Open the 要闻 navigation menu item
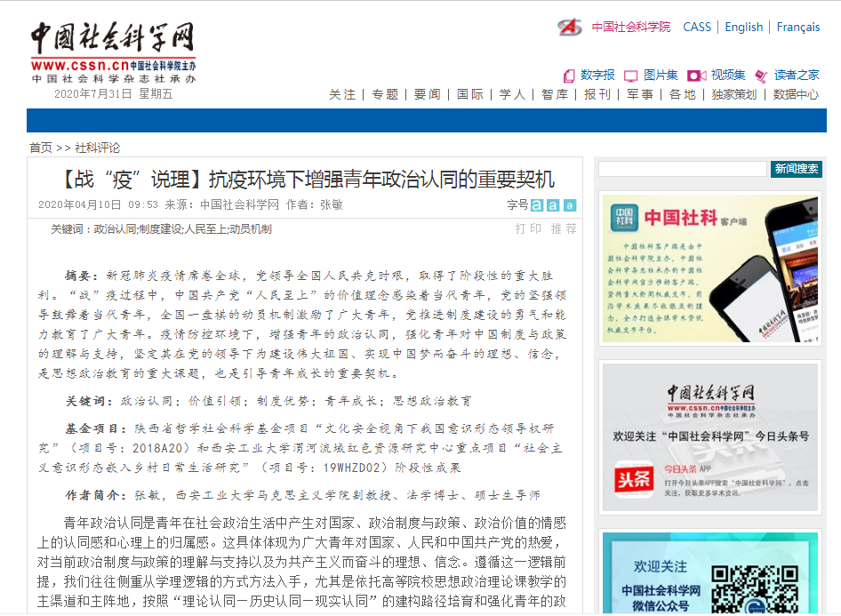The height and width of the screenshot is (616, 841). (x=427, y=94)
